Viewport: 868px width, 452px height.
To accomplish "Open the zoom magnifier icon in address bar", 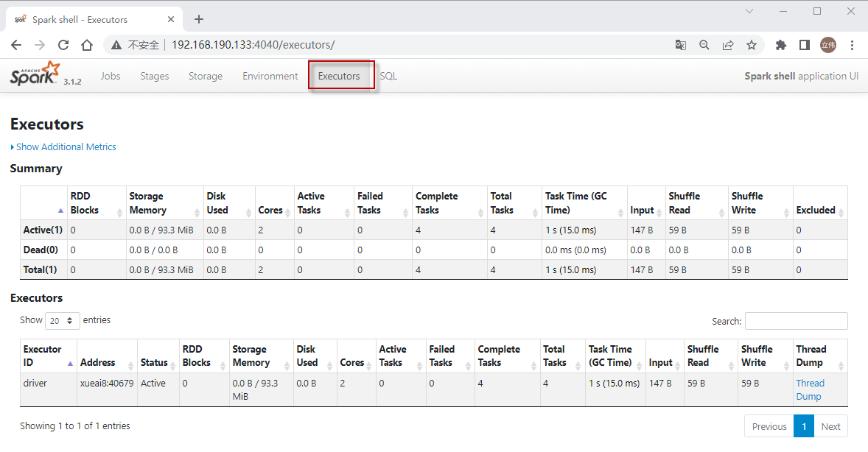I will [x=704, y=45].
